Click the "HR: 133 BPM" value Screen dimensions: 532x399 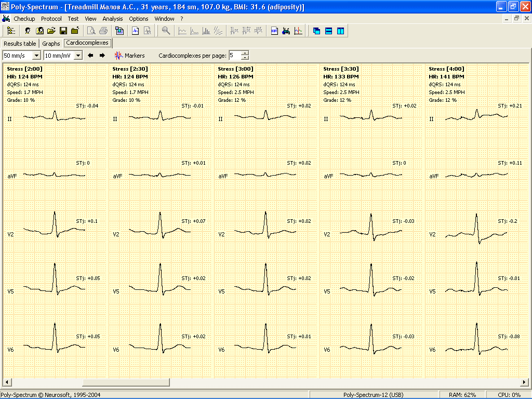[341, 77]
